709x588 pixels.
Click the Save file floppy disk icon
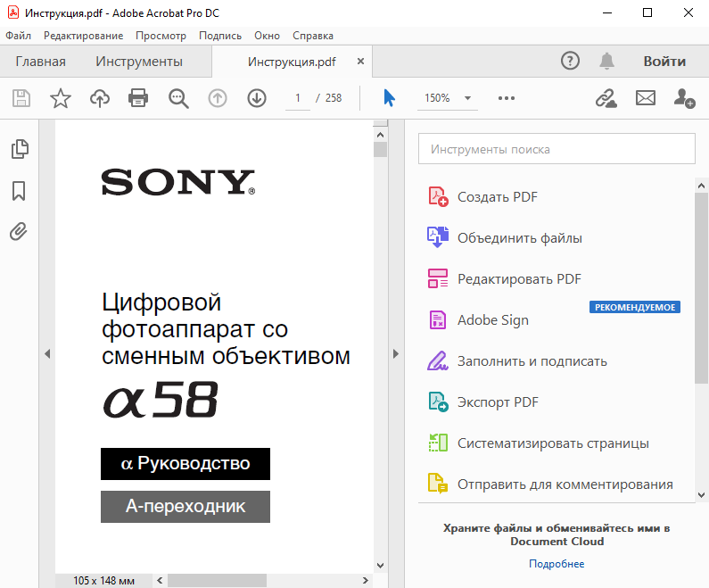point(21,98)
